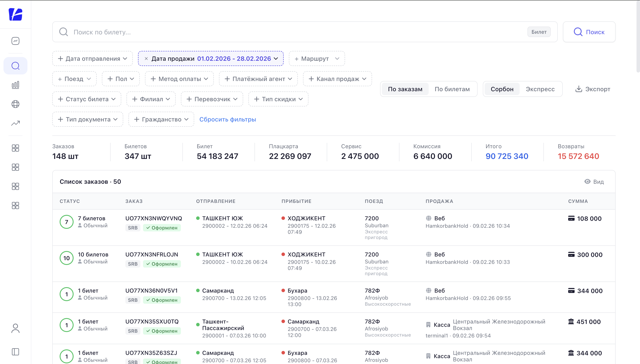
Task: Click the Касса building icon in UO77XN35SXU0TQ row
Action: [x=428, y=325]
